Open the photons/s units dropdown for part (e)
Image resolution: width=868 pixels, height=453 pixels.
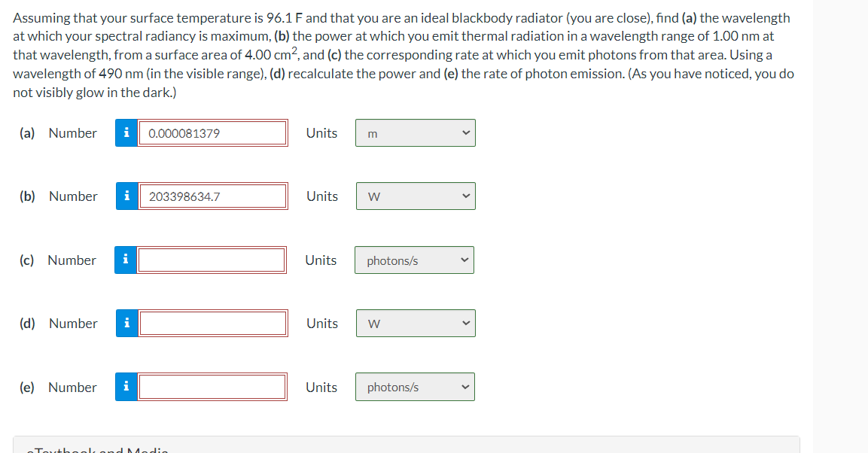coord(415,387)
